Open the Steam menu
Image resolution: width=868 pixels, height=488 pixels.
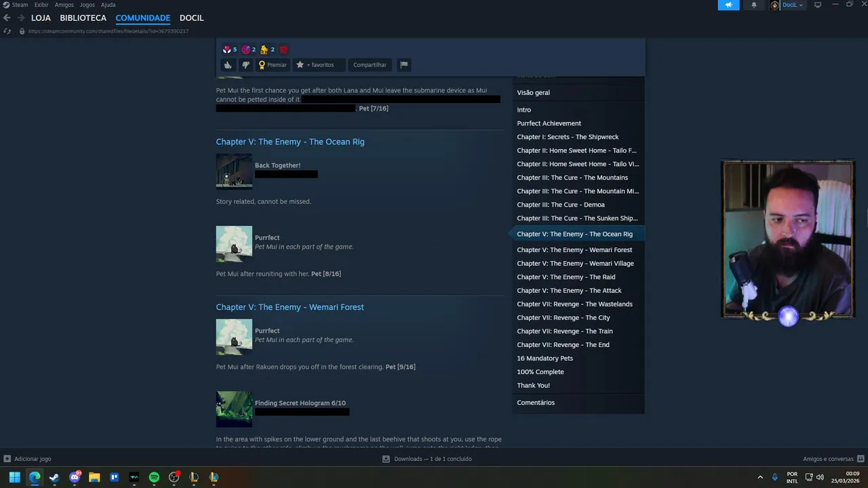pos(20,5)
